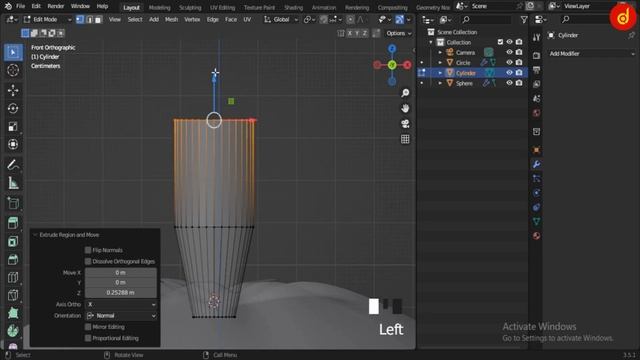Hide the Circle object in viewport
Screen dimensions: 640x360
click(509, 62)
